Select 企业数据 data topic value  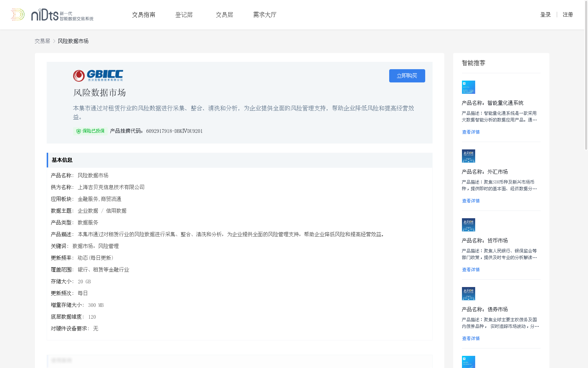(88, 211)
